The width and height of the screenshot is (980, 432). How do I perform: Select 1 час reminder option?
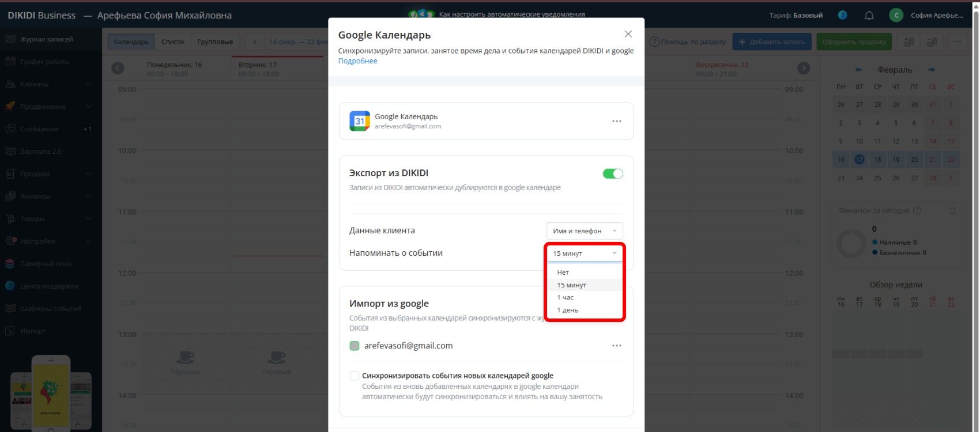click(566, 298)
